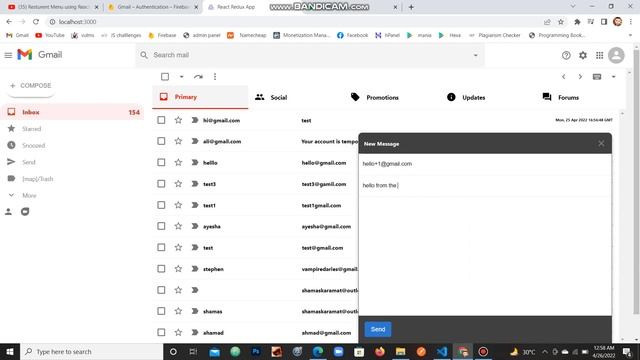Open Visual Studio Code from the taskbar
Screen dimensions: 640x360
(x=442, y=351)
